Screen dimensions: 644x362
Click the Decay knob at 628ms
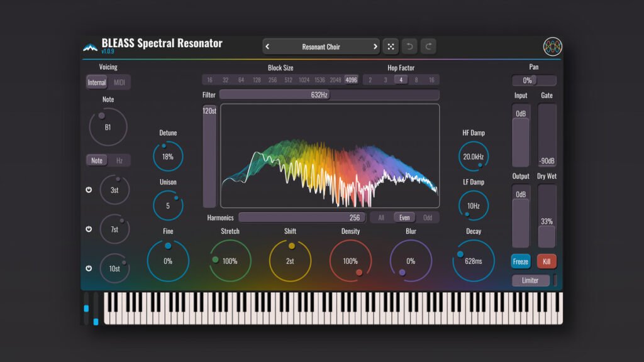(473, 261)
